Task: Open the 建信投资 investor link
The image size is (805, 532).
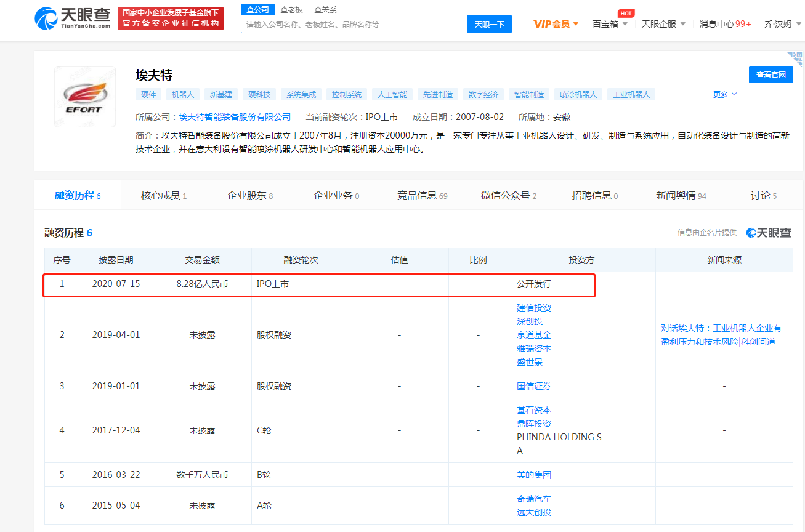Action: click(x=534, y=308)
